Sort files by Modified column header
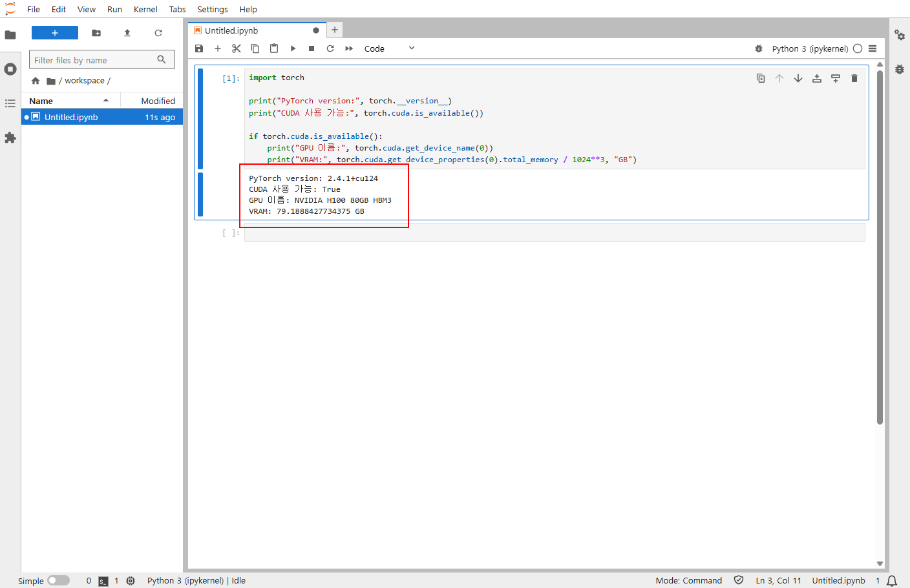The width and height of the screenshot is (910, 588). (153, 101)
